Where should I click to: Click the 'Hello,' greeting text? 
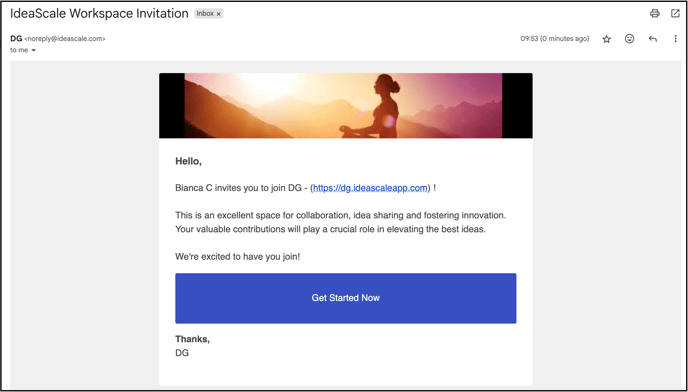(x=189, y=162)
